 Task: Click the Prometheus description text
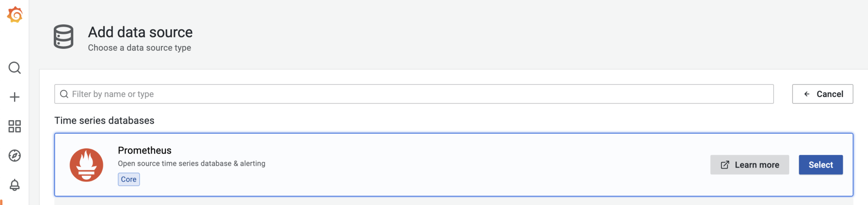[192, 163]
